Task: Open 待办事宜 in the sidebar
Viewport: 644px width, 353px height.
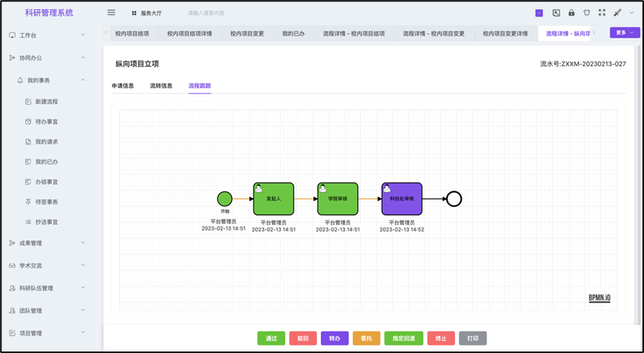Action: pos(46,122)
